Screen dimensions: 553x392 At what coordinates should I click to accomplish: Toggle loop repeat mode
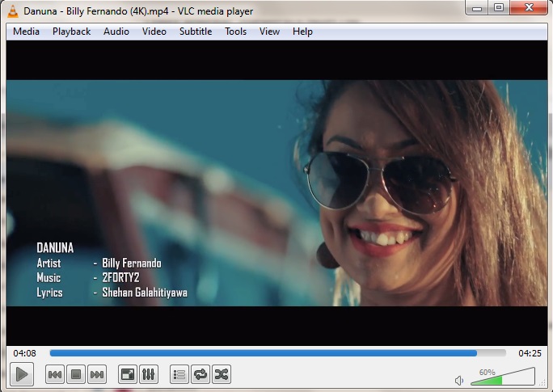point(201,374)
